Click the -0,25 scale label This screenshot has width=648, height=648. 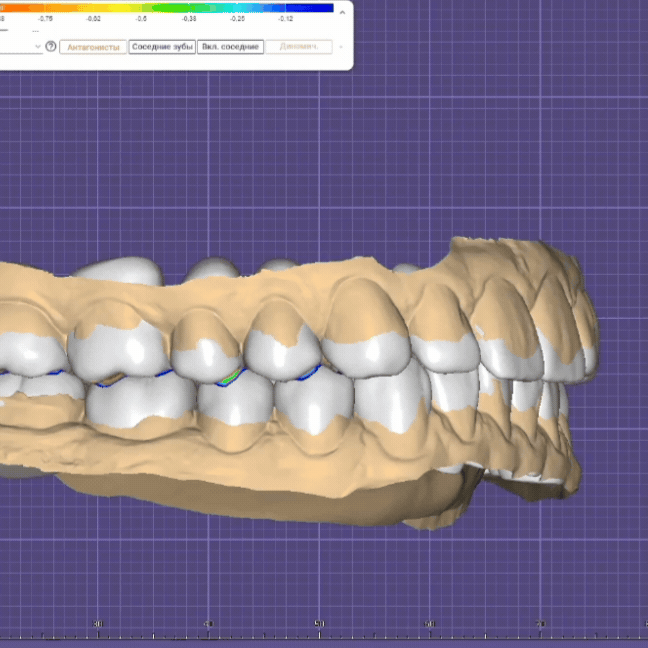pyautogui.click(x=238, y=19)
